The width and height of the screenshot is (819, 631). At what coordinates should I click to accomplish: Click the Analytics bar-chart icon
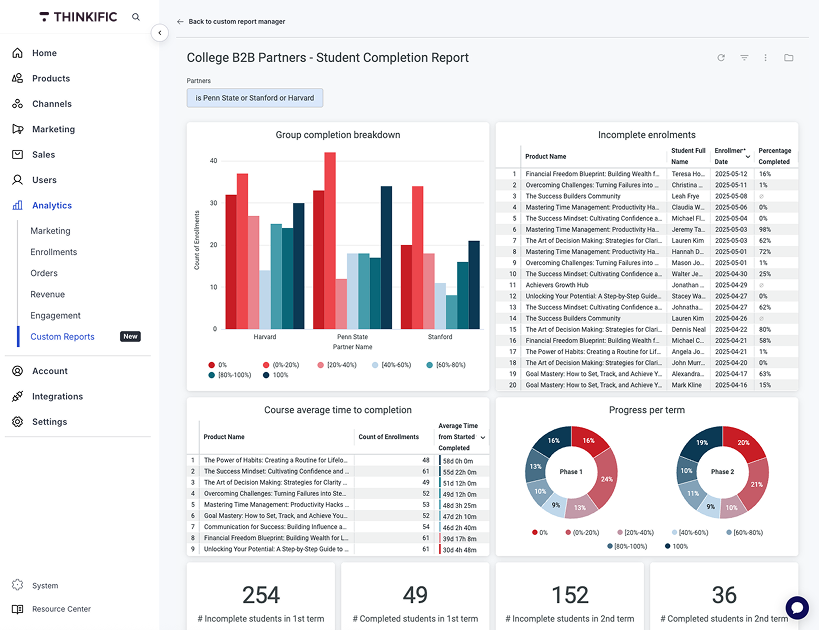(17, 205)
